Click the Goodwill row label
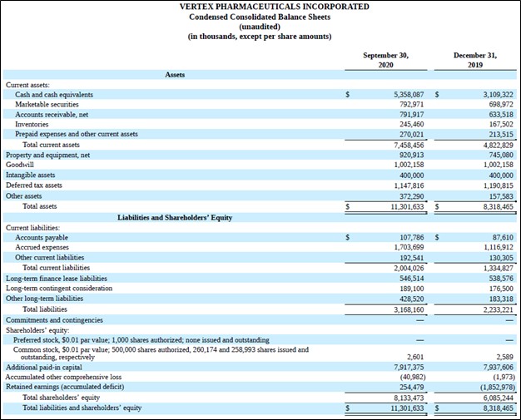Image resolution: width=521 pixels, height=420 pixels. tap(20, 165)
